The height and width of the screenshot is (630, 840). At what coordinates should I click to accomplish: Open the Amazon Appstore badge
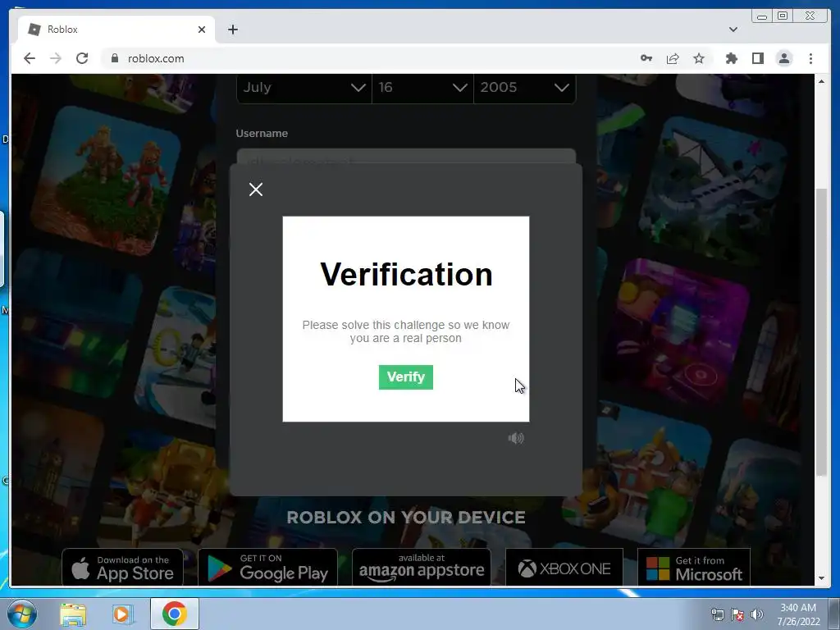pos(422,567)
